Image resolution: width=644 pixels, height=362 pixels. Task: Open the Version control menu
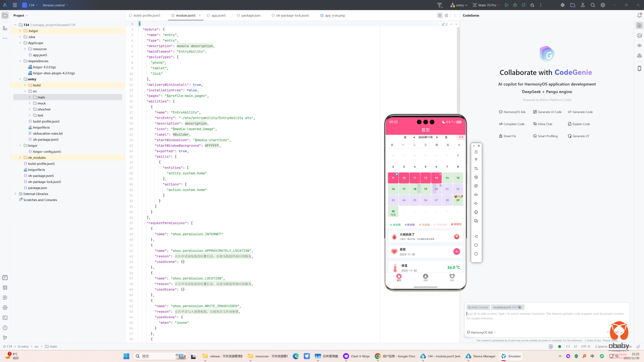coord(55,5)
